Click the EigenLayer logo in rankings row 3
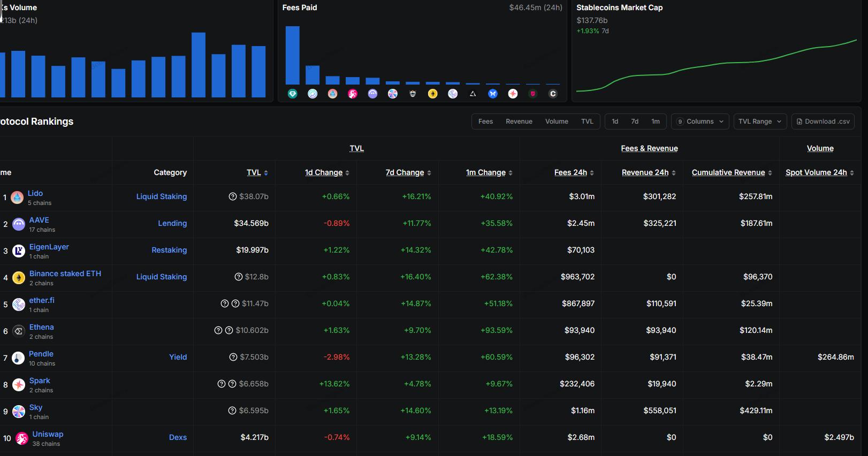 click(19, 251)
